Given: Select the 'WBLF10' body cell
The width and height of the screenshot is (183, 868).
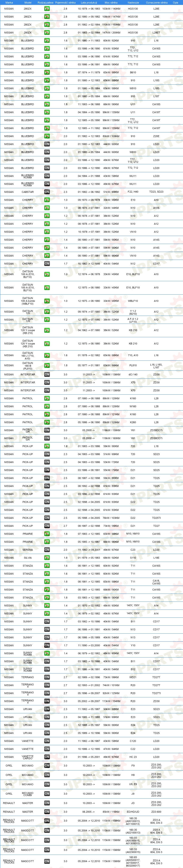Looking at the screenshot, I should 133,301.
